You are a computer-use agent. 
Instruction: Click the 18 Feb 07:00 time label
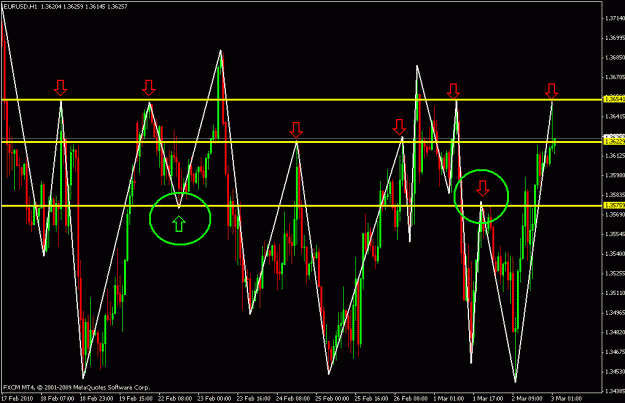point(57,398)
